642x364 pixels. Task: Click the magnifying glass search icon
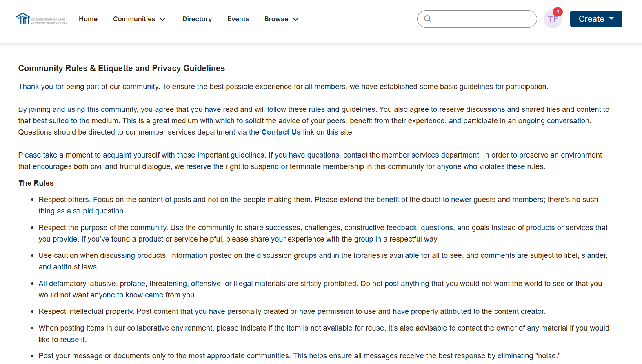coord(428,19)
